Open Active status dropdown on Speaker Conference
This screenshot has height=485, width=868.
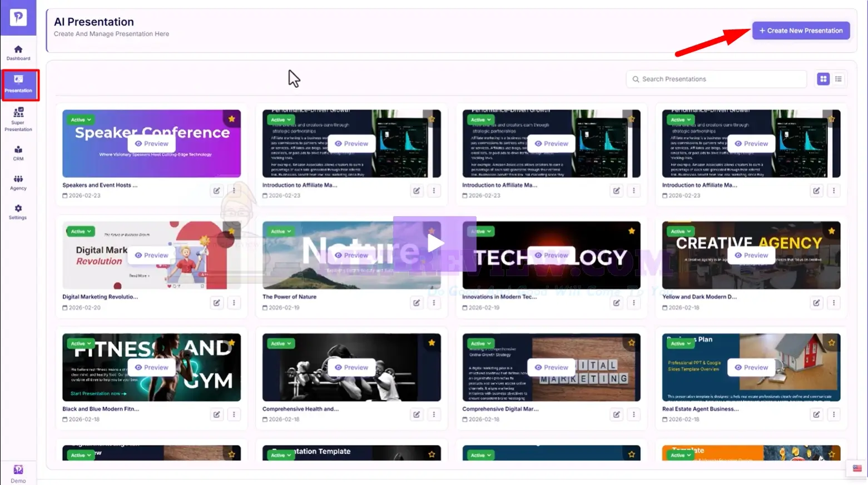(81, 119)
